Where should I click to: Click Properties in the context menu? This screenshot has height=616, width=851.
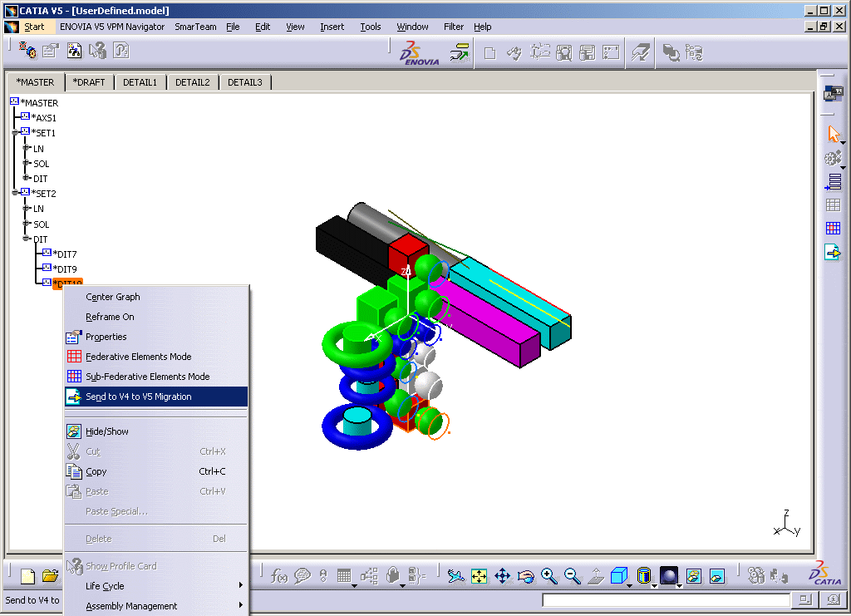click(106, 337)
